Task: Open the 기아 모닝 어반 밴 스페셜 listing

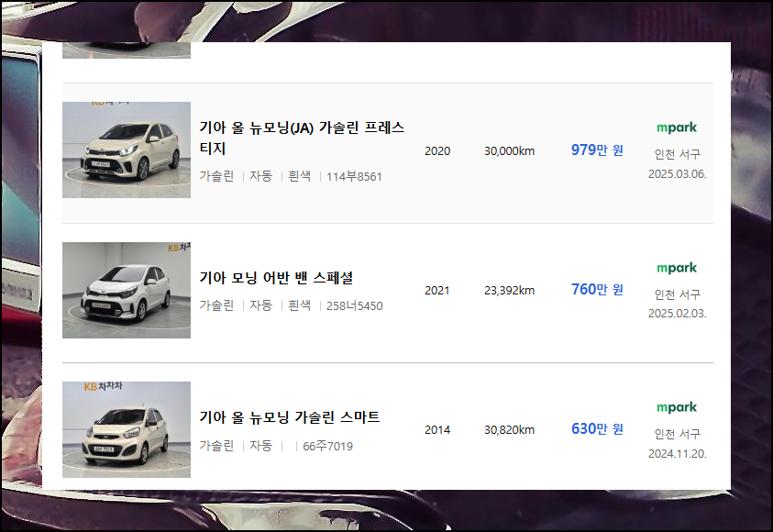Action: tap(276, 278)
